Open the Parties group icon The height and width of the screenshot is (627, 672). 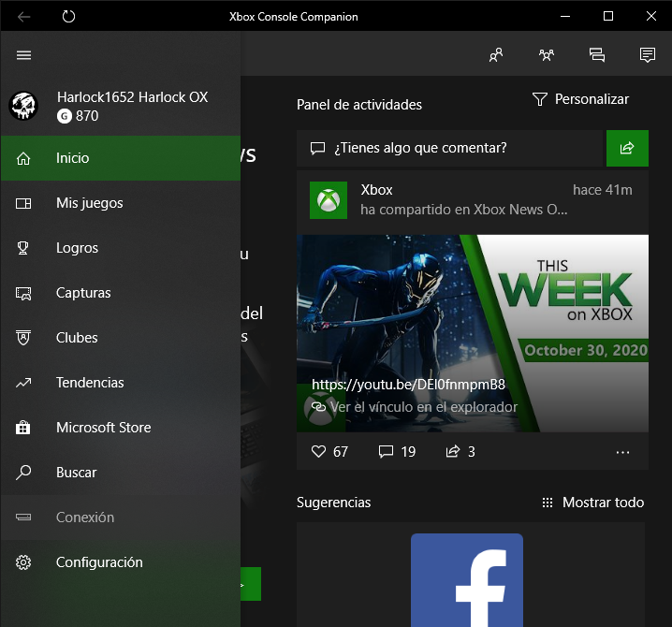pyautogui.click(x=547, y=55)
